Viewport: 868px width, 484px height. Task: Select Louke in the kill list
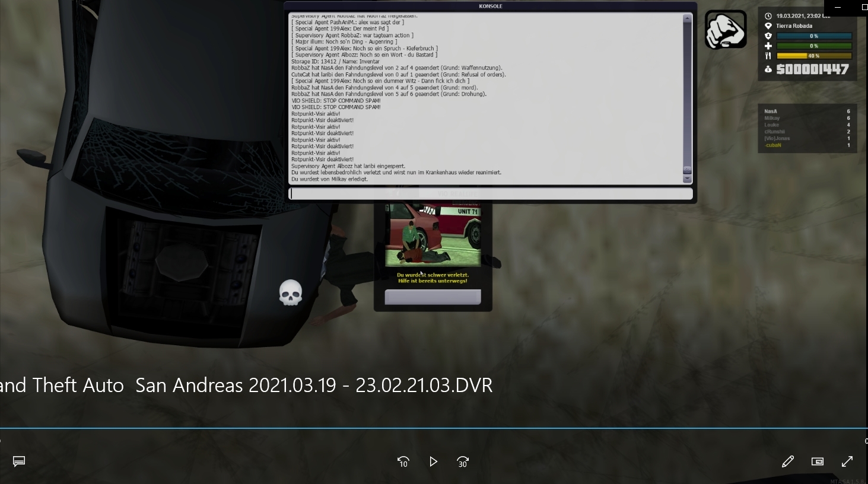point(807,125)
